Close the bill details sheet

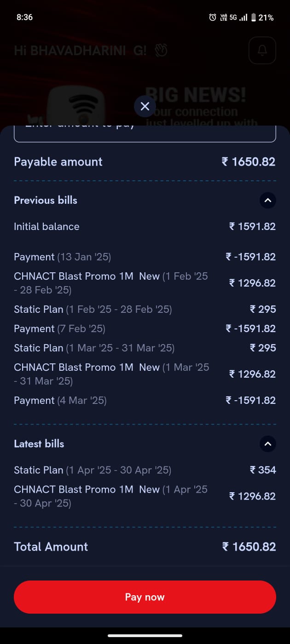145,107
